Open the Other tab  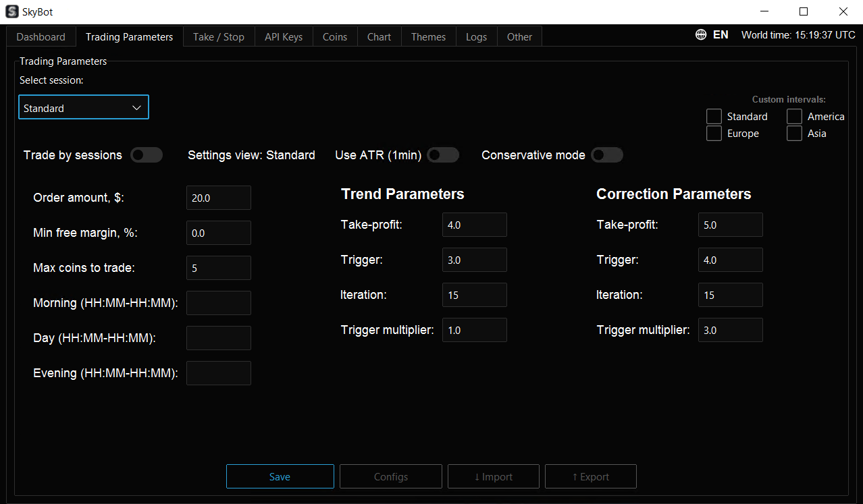pos(520,36)
